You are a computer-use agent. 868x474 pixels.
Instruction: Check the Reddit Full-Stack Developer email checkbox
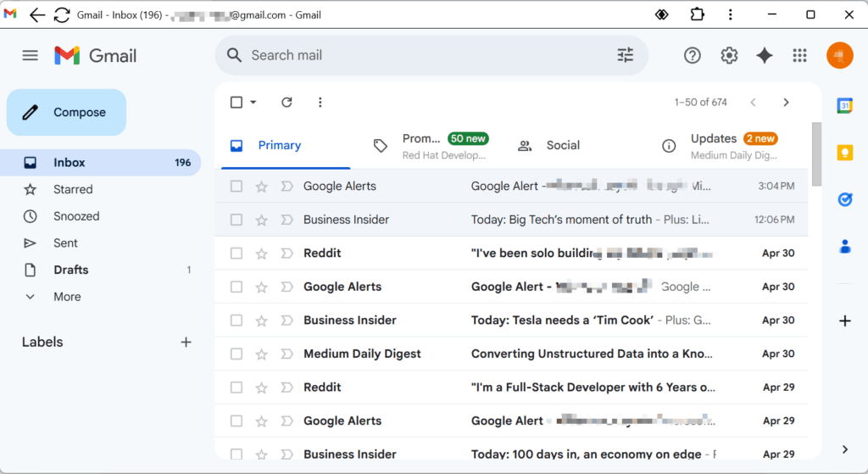[236, 387]
